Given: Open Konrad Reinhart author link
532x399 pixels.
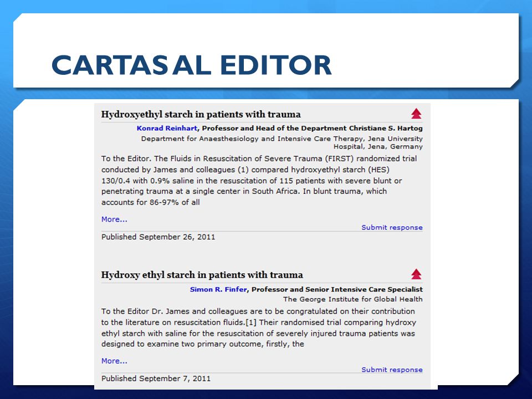Looking at the screenshot, I should (x=167, y=128).
